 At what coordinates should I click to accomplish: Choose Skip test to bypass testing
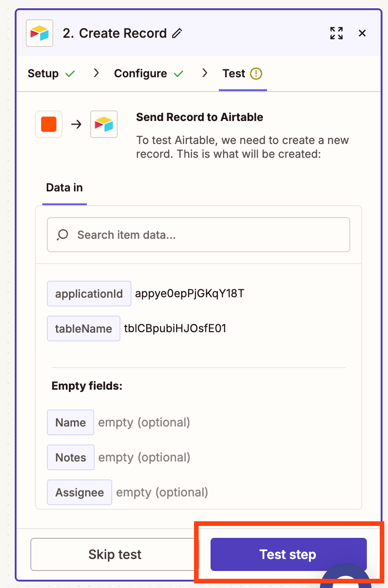click(114, 554)
